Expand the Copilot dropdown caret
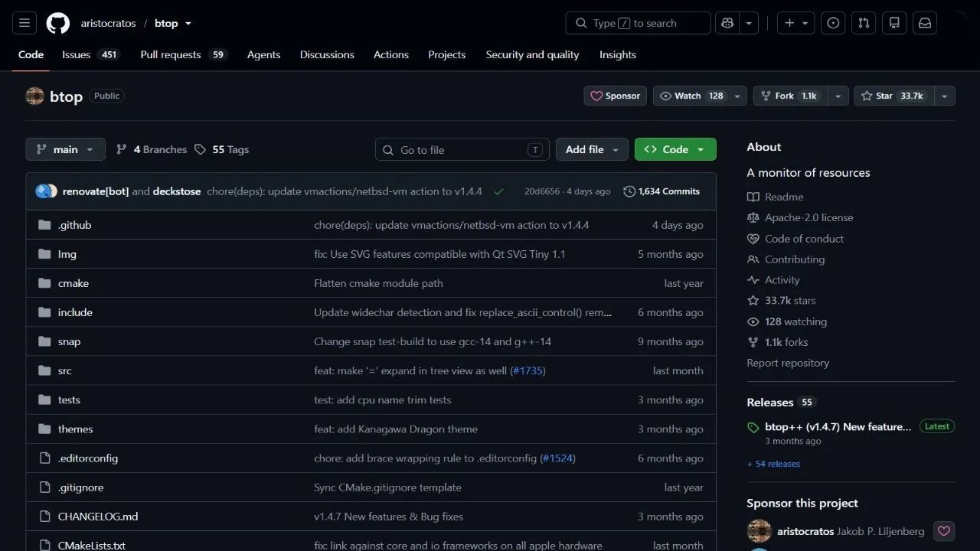Image resolution: width=980 pixels, height=551 pixels. 750,23
